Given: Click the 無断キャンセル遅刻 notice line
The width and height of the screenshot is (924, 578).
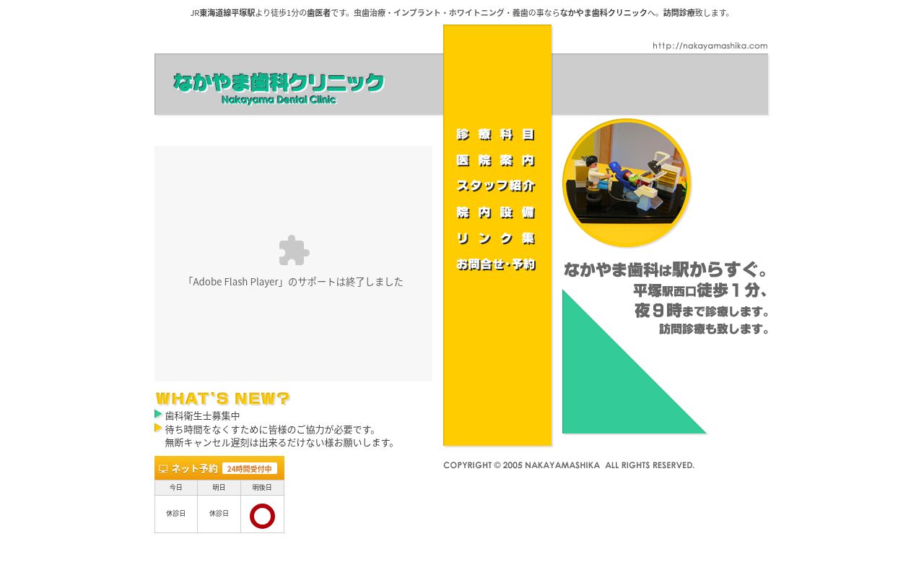Looking at the screenshot, I should coord(280,442).
